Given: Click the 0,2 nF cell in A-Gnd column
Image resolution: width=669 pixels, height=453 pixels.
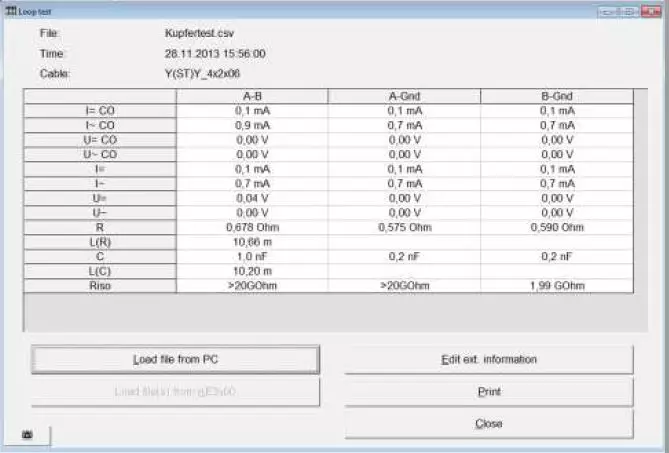Looking at the screenshot, I should pos(404,256).
